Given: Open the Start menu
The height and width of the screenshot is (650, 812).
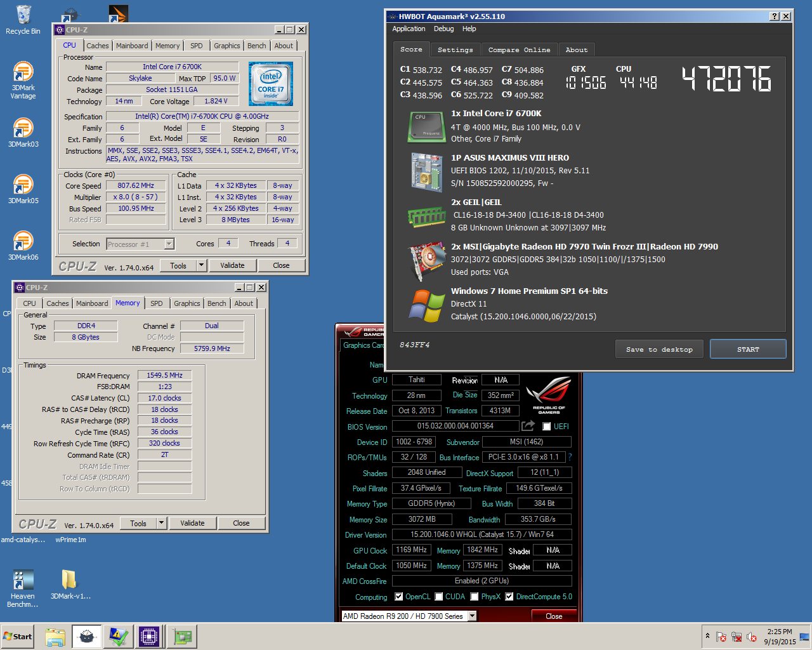Looking at the screenshot, I should [18, 637].
